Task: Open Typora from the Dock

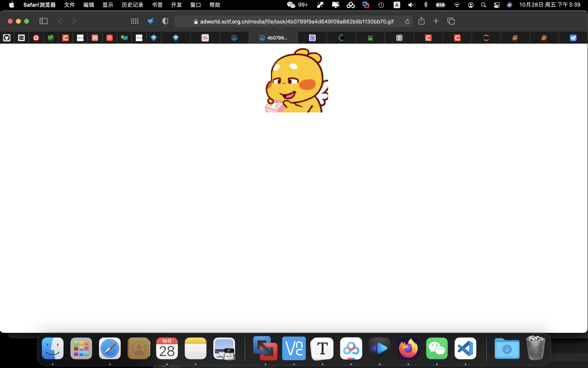Action: 322,348
